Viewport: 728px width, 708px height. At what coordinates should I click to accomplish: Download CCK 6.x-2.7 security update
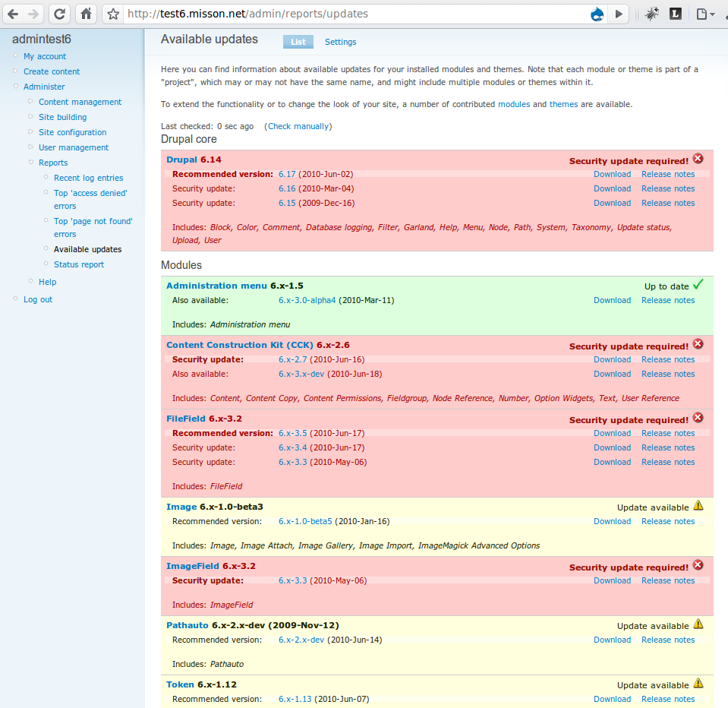coord(613,359)
